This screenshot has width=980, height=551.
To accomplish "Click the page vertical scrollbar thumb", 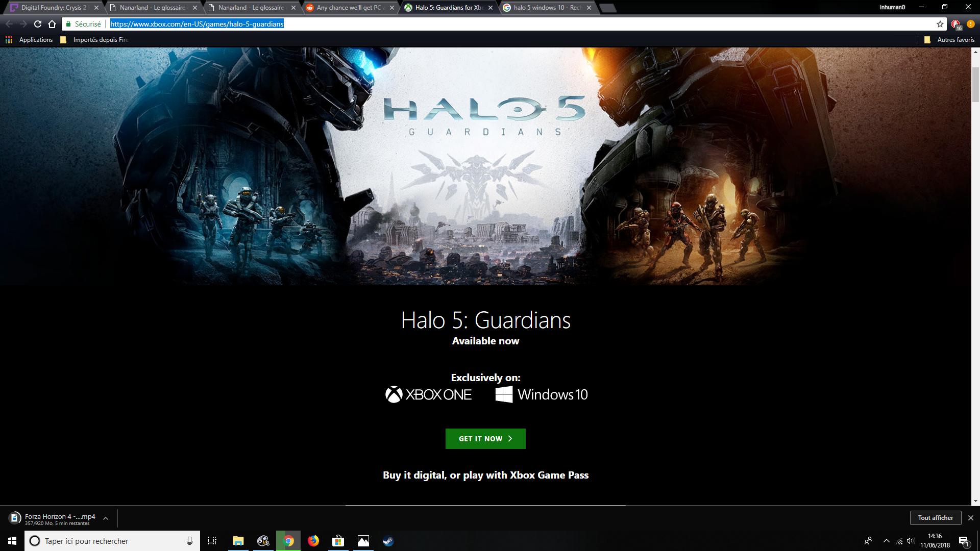I will click(x=975, y=85).
